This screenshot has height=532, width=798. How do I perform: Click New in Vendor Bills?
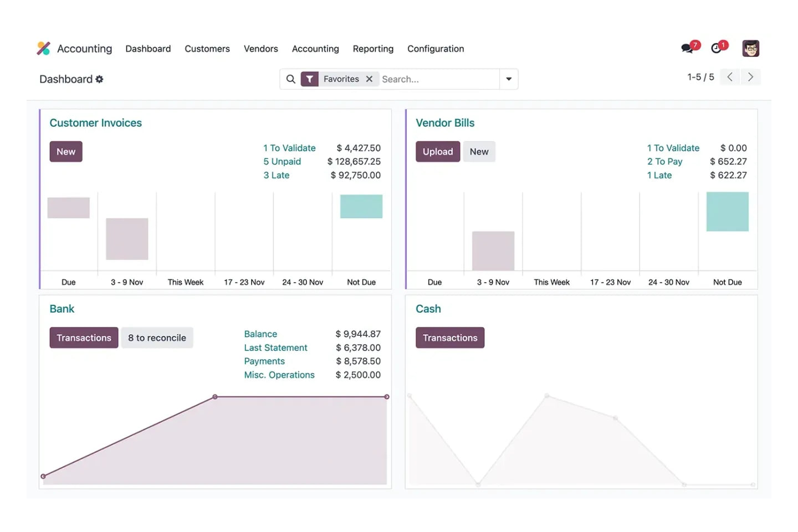coord(479,152)
